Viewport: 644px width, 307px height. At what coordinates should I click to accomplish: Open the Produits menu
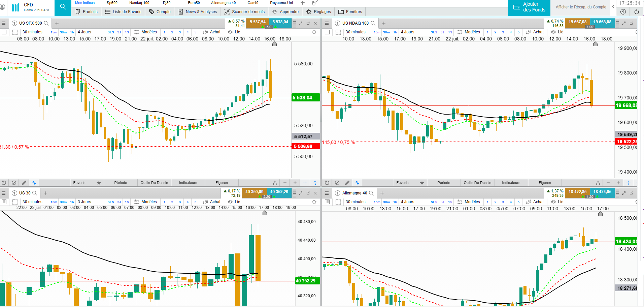coord(87,12)
